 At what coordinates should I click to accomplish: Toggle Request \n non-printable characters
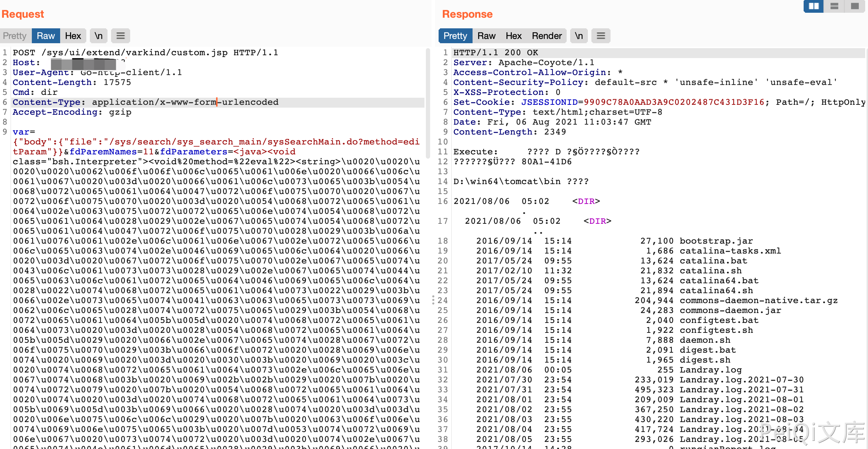click(98, 36)
